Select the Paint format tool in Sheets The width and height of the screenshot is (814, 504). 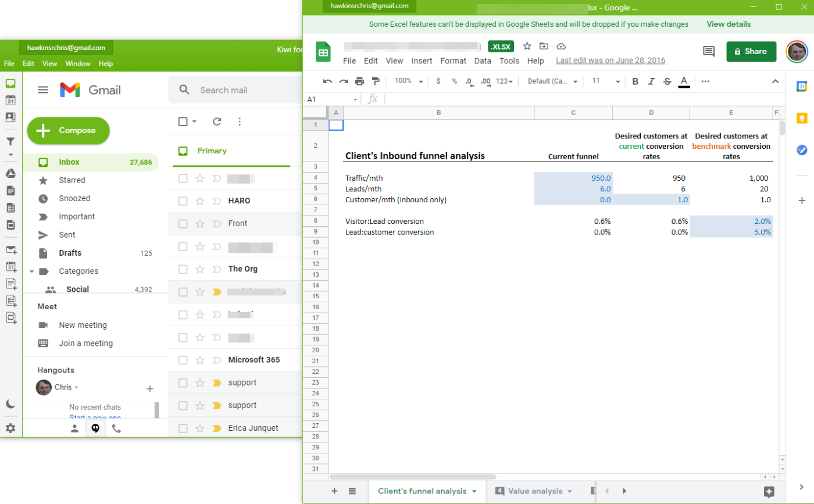tap(376, 81)
